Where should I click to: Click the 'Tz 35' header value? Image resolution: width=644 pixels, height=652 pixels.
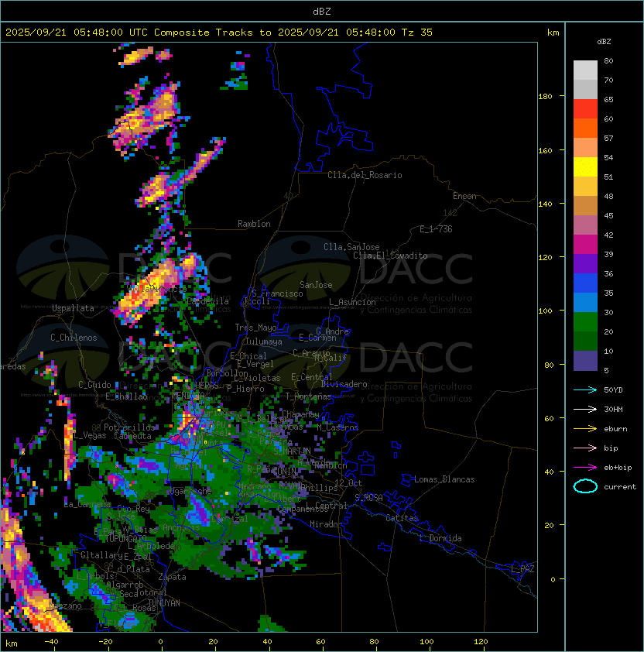tap(417, 33)
